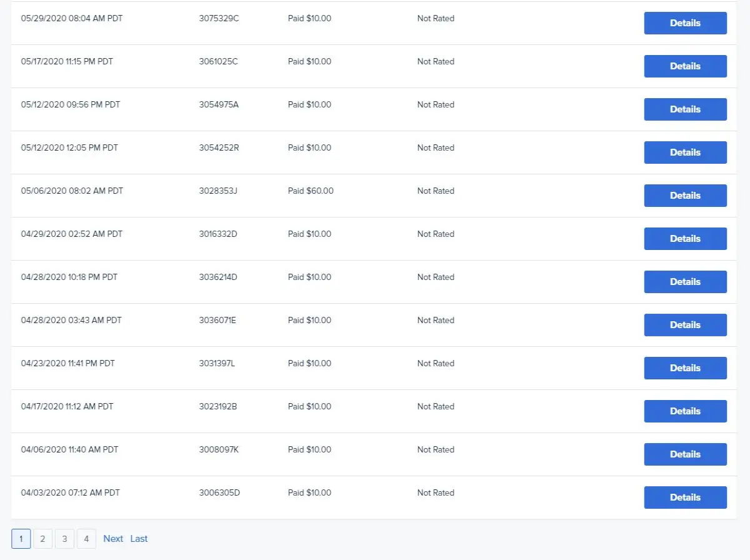Click date 04/06/2020 11:40 AM PDT
The height and width of the screenshot is (560, 750).
pyautogui.click(x=70, y=450)
